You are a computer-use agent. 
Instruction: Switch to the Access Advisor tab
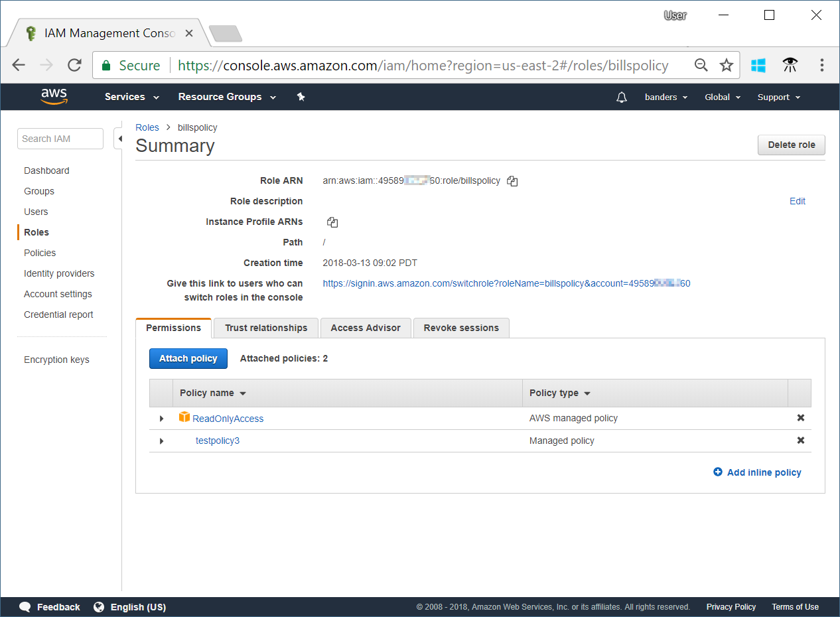(x=366, y=328)
